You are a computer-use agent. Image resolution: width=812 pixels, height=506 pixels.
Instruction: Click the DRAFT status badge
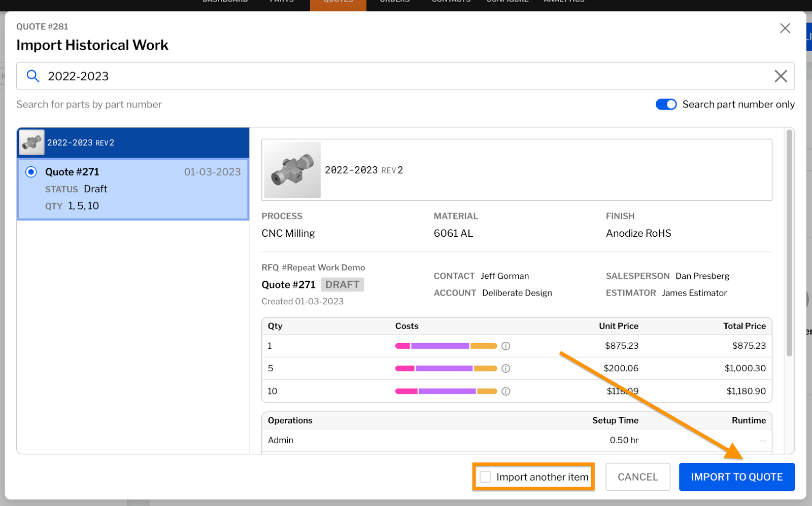tap(343, 284)
